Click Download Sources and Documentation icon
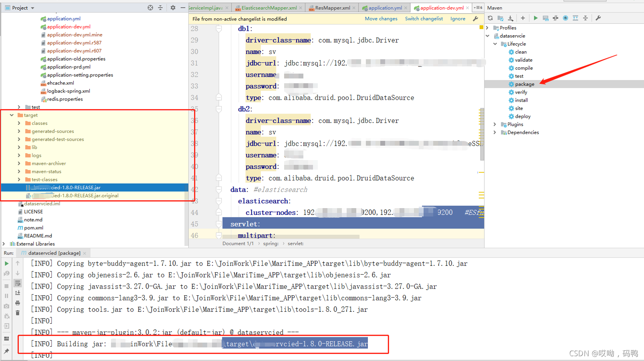 tap(511, 18)
